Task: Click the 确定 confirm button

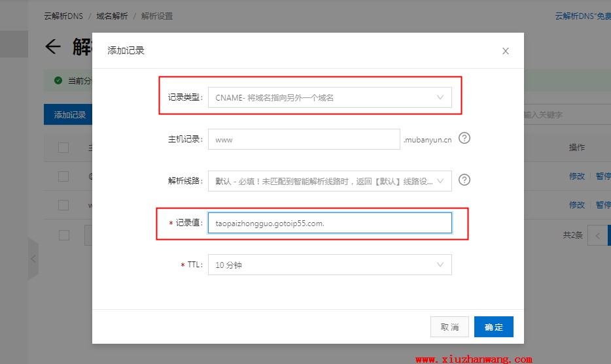Action: click(x=493, y=327)
